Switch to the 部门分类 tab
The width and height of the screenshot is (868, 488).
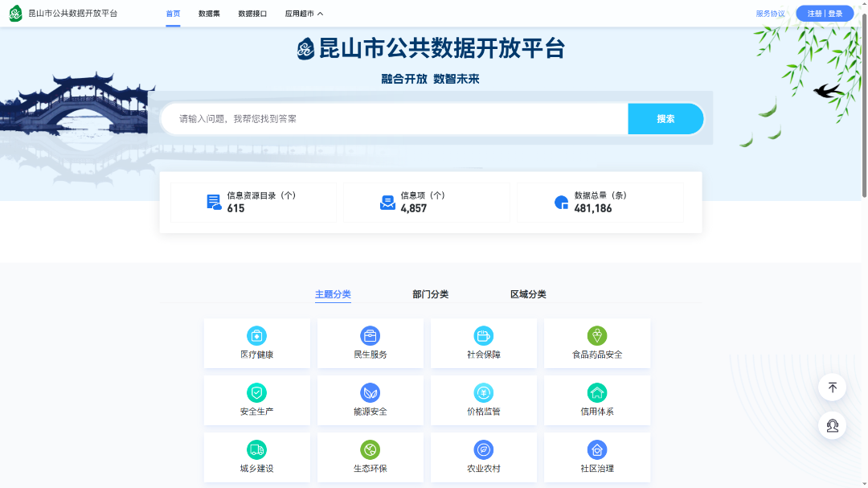tap(430, 294)
